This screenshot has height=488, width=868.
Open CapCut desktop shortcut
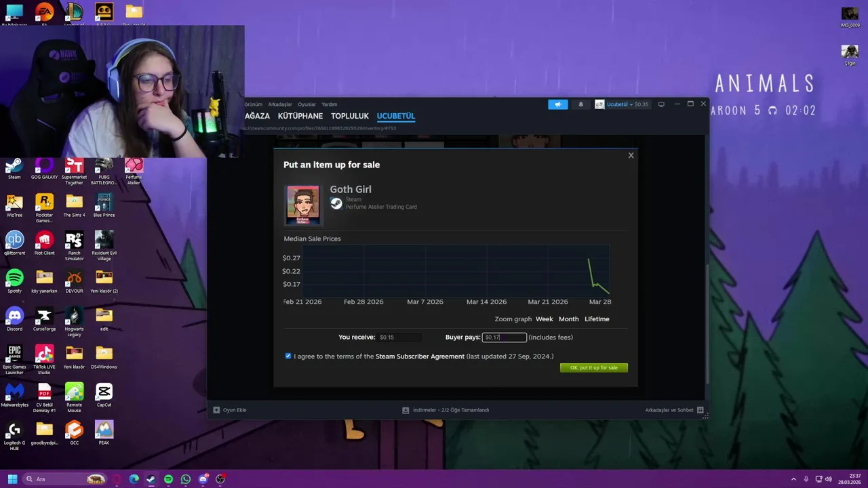[x=104, y=396]
